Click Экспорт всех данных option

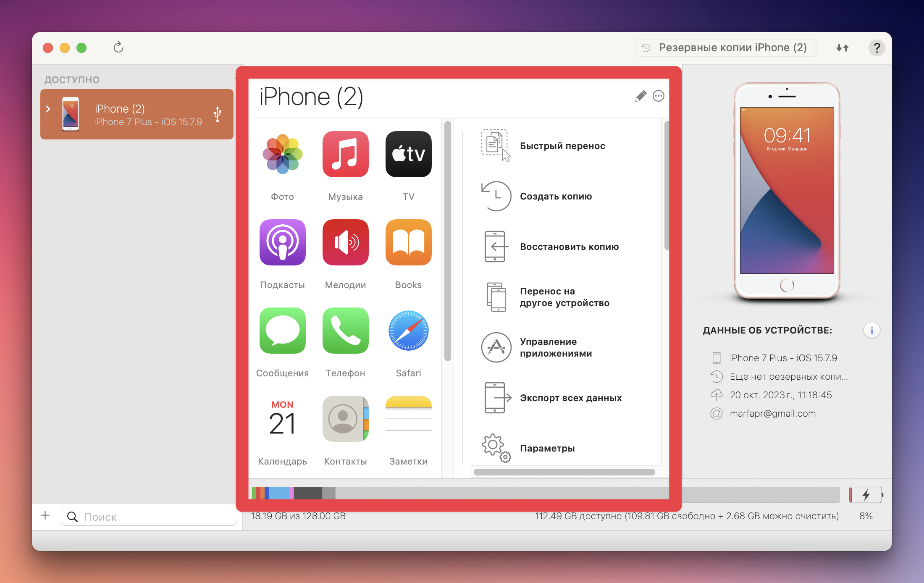[x=570, y=398]
